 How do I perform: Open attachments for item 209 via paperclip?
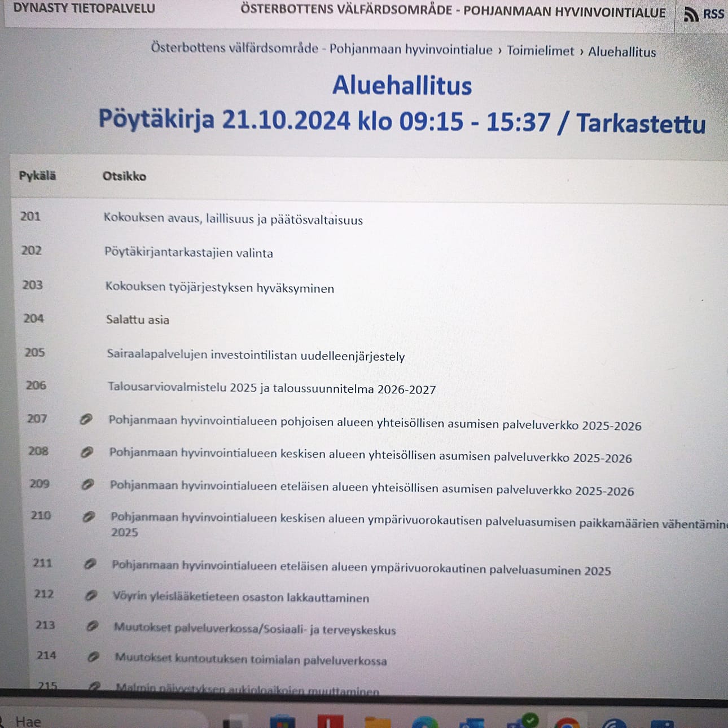pyautogui.click(x=89, y=484)
